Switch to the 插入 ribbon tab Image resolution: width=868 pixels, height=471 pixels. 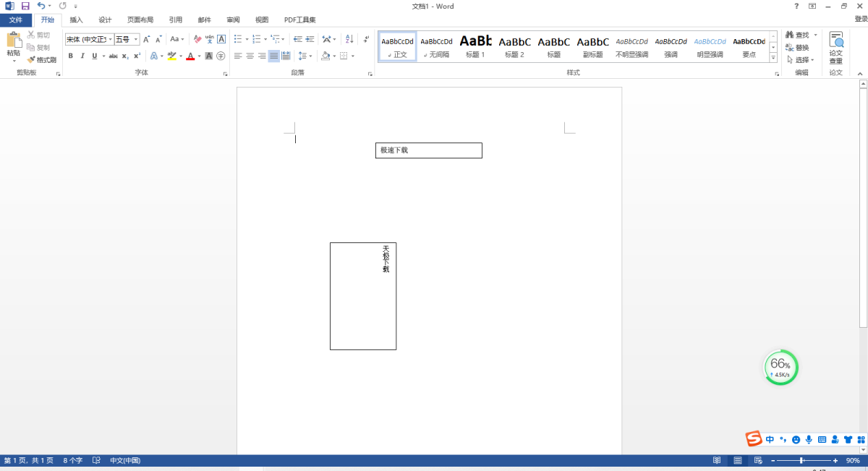tap(76, 20)
